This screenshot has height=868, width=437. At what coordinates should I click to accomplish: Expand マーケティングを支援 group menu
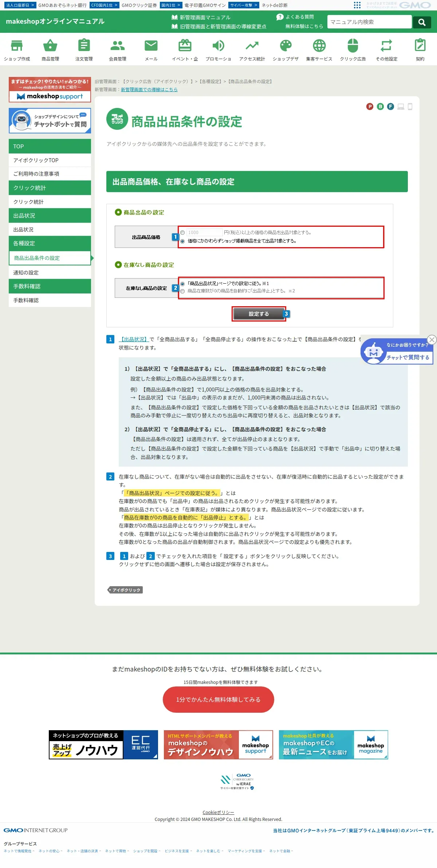coord(247,851)
